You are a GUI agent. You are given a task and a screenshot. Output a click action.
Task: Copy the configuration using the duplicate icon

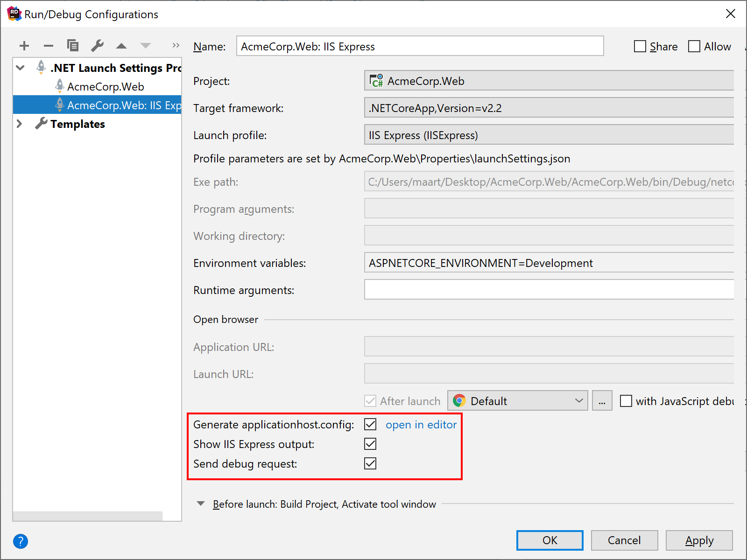tap(73, 46)
